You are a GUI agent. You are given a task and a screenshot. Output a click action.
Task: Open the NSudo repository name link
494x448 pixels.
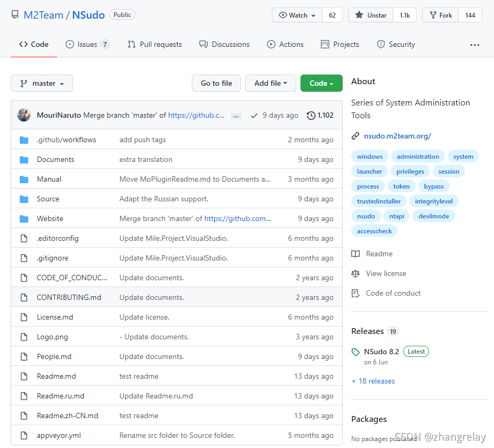coord(88,15)
